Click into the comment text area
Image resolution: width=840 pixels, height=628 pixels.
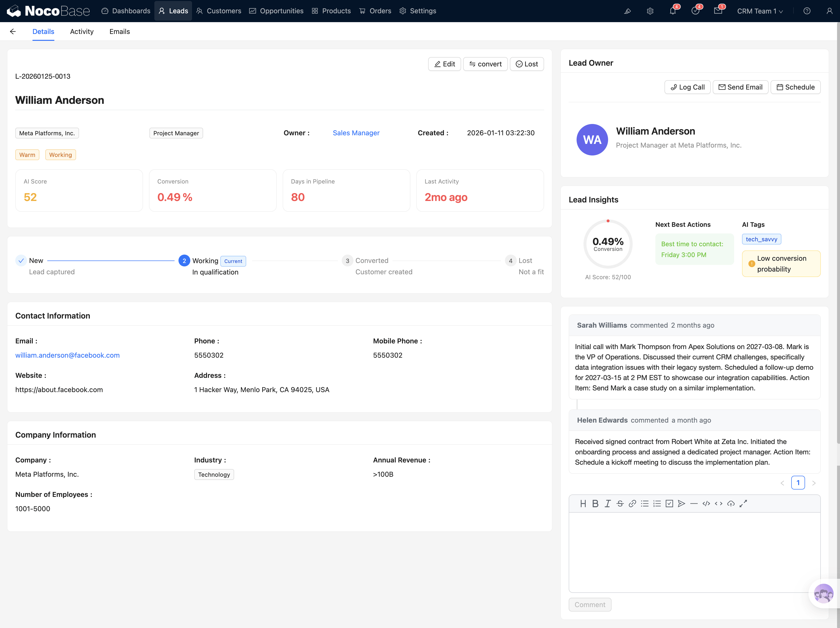[694, 552]
